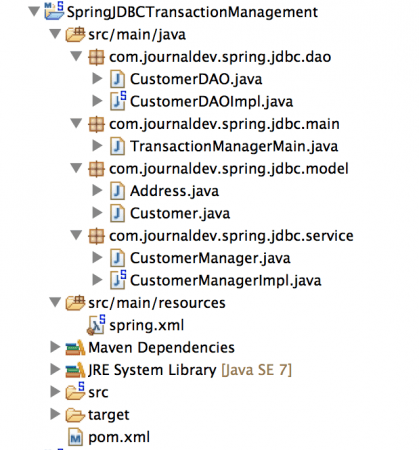Screen dimensions: 419x450
Task: Click the pom.xml Maven file icon
Action: click(75, 437)
